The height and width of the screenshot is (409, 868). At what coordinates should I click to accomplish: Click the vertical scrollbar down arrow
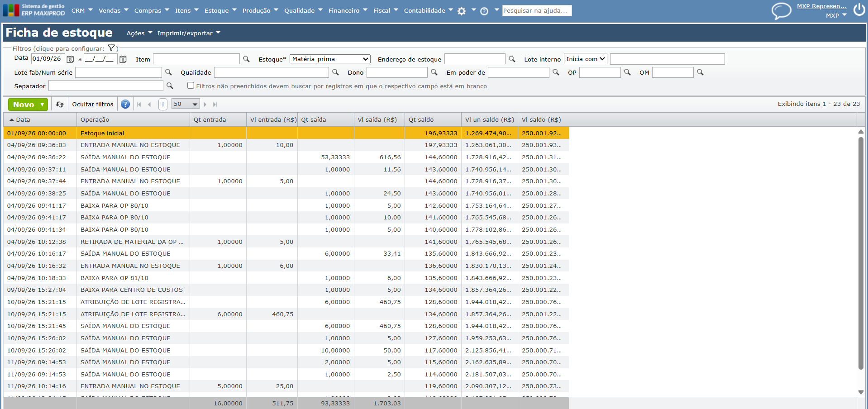[x=861, y=392]
